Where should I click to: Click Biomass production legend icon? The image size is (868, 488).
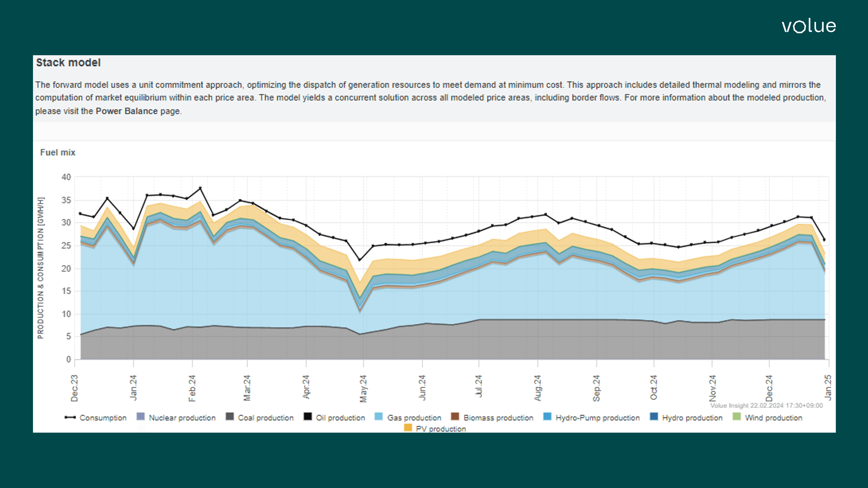455,417
